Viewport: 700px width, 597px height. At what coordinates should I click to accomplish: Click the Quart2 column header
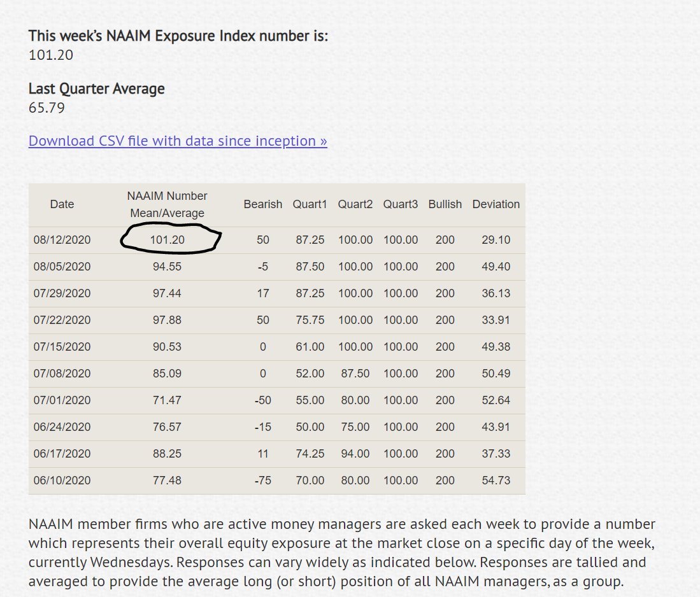click(355, 204)
